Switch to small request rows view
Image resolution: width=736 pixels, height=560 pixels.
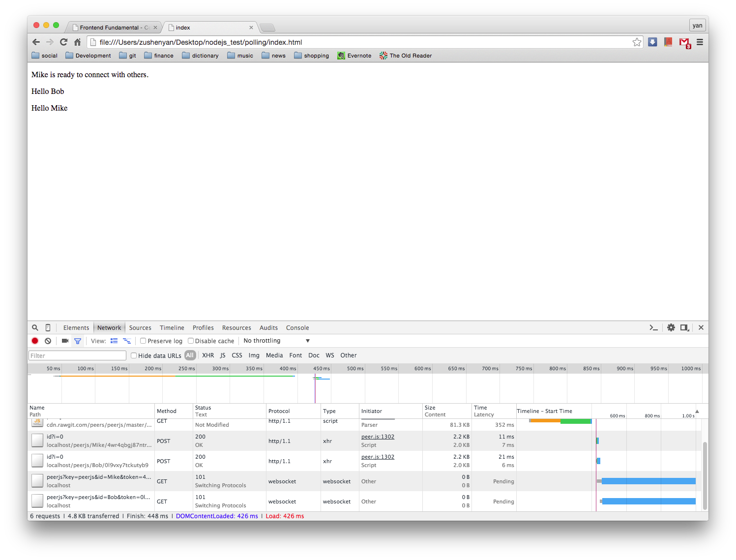click(x=127, y=341)
